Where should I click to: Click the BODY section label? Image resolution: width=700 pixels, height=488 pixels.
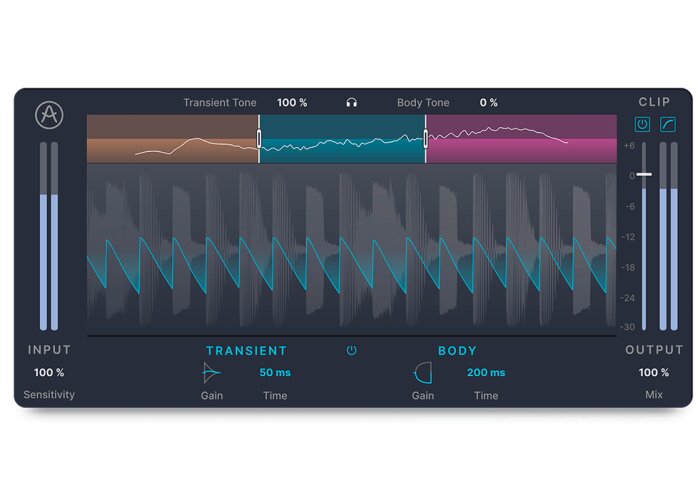pyautogui.click(x=457, y=351)
